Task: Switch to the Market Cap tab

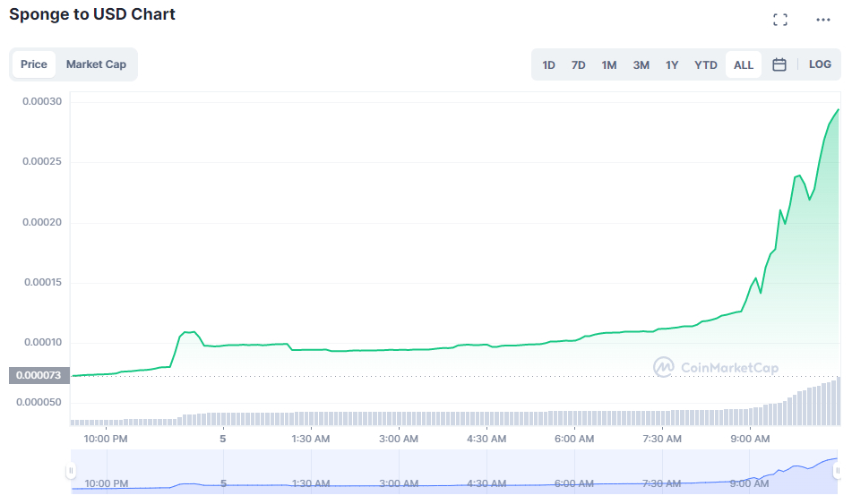Action: (96, 64)
